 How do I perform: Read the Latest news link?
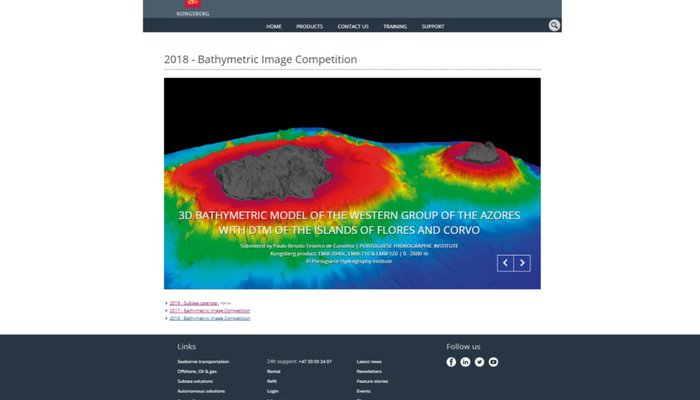pos(369,362)
